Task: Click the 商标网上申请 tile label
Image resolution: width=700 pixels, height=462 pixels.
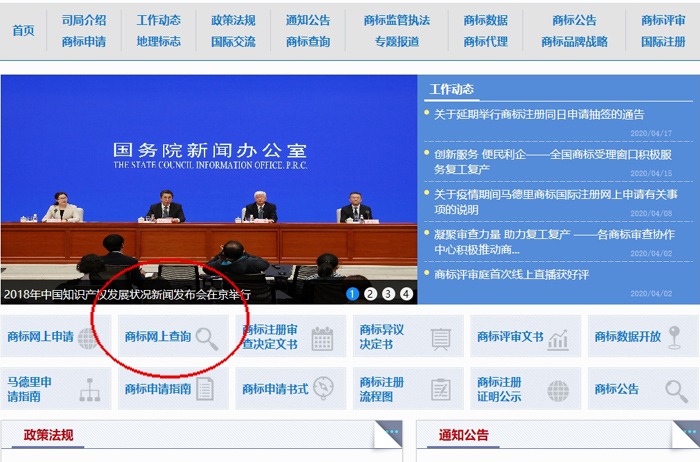Action: 41,337
